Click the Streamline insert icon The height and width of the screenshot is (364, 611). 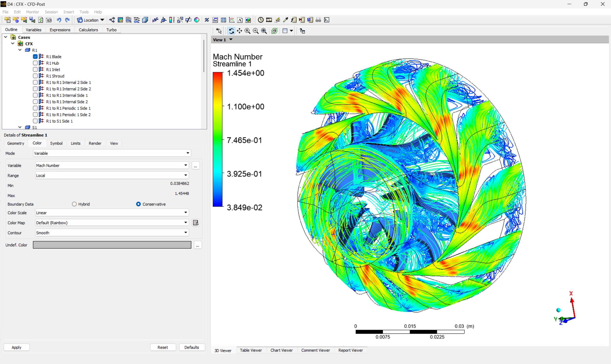(129, 20)
